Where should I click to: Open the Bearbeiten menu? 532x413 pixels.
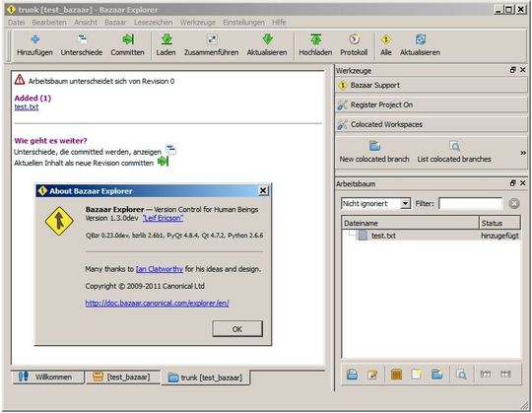click(49, 23)
